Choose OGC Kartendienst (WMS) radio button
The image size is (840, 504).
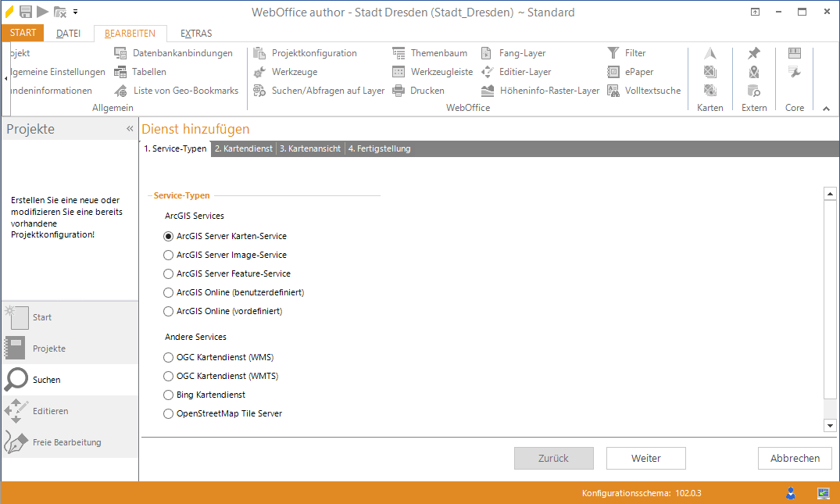pos(168,357)
